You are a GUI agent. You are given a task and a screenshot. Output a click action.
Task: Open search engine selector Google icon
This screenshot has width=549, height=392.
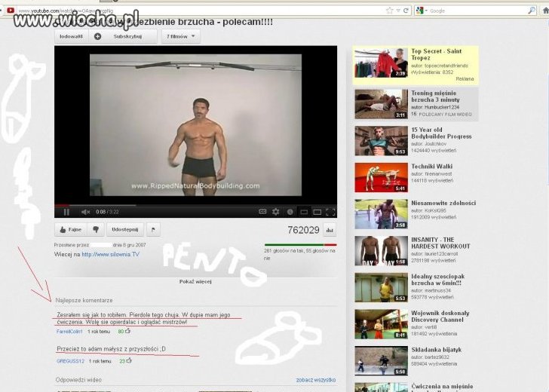[x=421, y=11]
